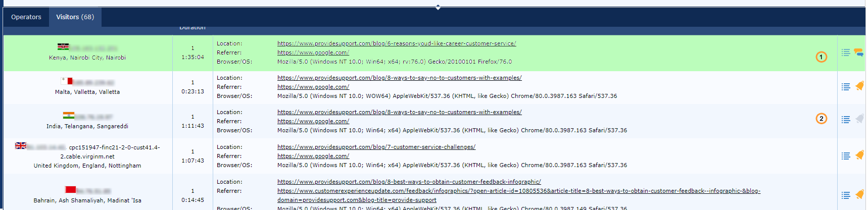Click the Chrome/80 browser string in India row
Viewport: 868px width, 210px height.
(452, 130)
